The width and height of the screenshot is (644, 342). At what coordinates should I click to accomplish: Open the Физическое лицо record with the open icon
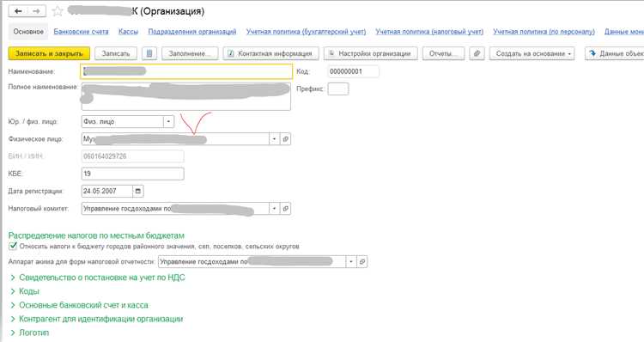[285, 139]
